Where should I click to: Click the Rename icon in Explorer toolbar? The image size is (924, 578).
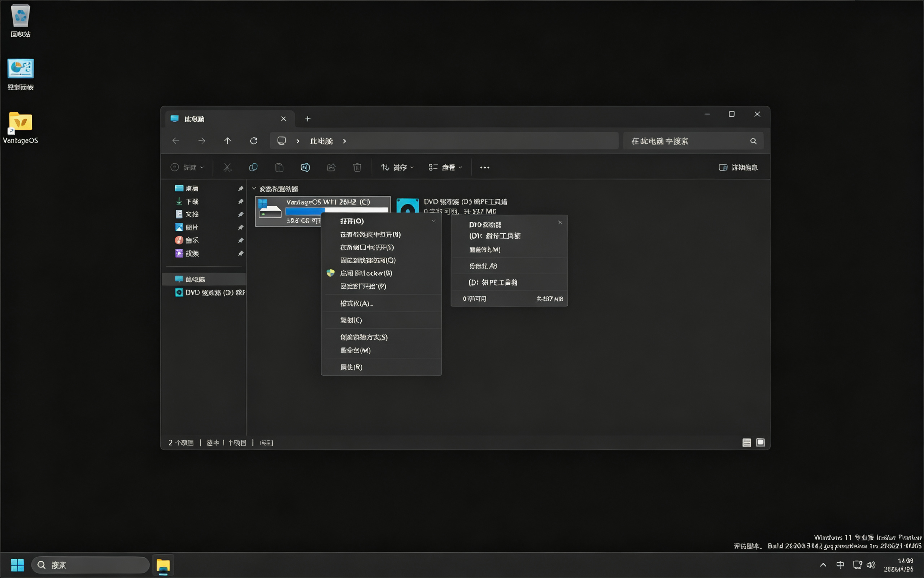click(305, 167)
